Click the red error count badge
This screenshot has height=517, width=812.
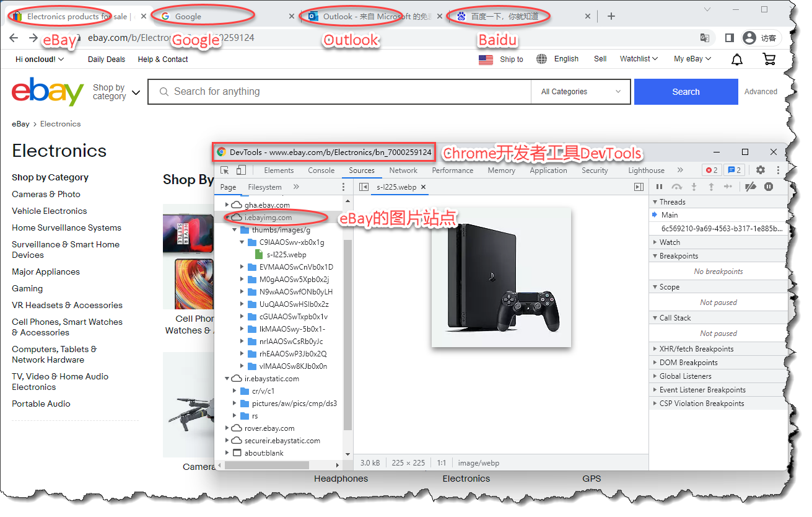point(711,170)
